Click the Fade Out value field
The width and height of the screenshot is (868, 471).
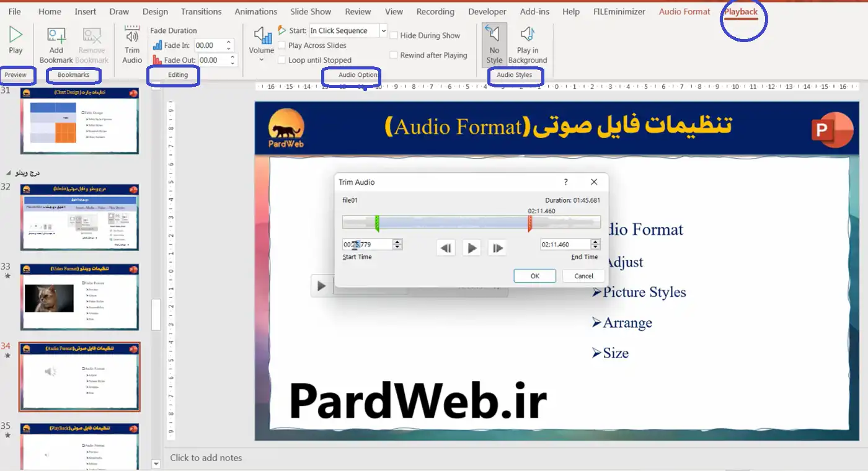click(x=214, y=60)
